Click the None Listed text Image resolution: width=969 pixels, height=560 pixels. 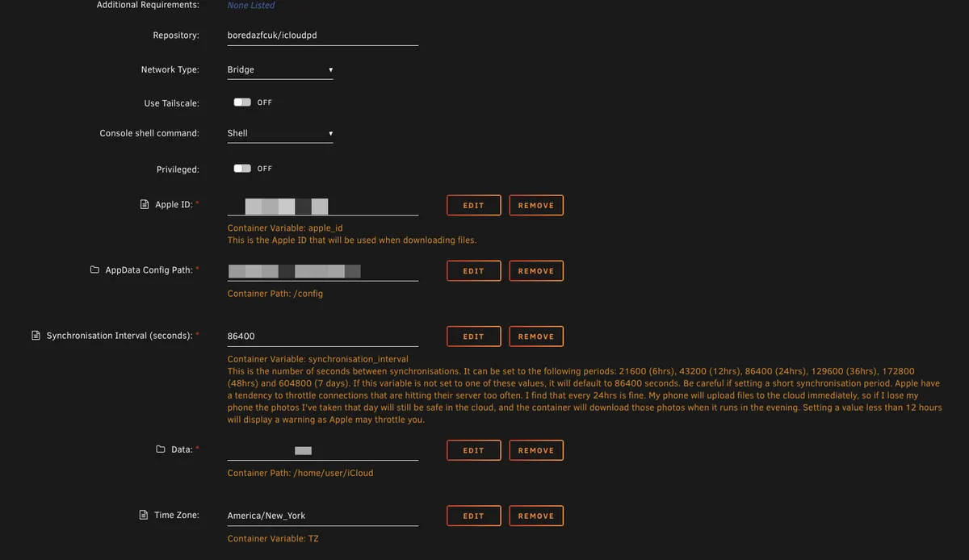pyautogui.click(x=251, y=5)
